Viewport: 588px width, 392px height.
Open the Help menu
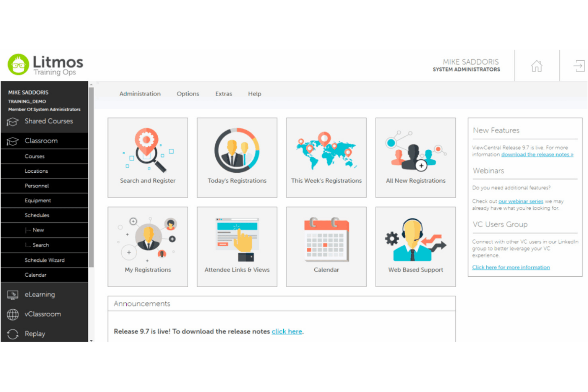coord(255,94)
